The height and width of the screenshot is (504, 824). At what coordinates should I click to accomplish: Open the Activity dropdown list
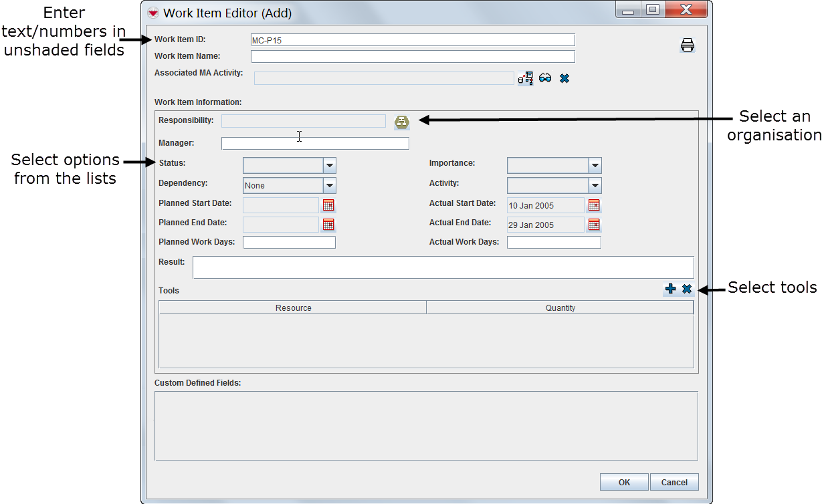pyautogui.click(x=595, y=186)
